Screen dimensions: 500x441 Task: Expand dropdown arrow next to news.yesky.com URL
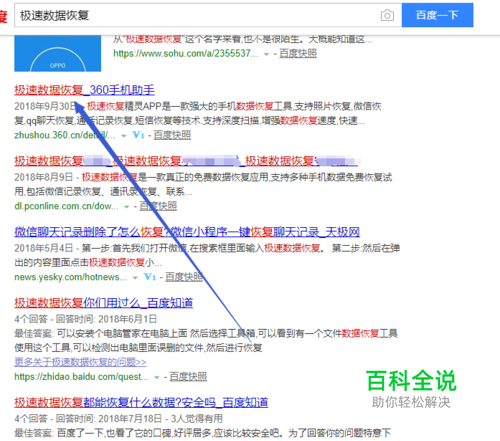click(135, 278)
